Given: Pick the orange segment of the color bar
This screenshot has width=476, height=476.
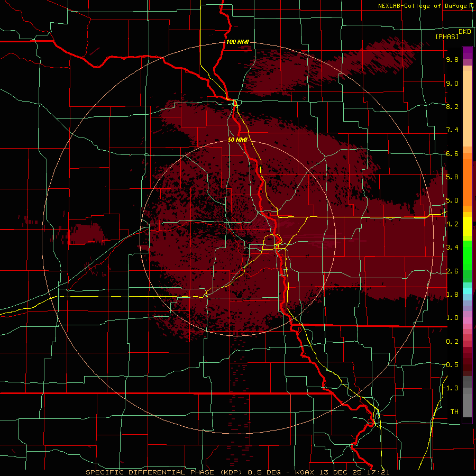Looking at the screenshot, I should click(467, 182).
